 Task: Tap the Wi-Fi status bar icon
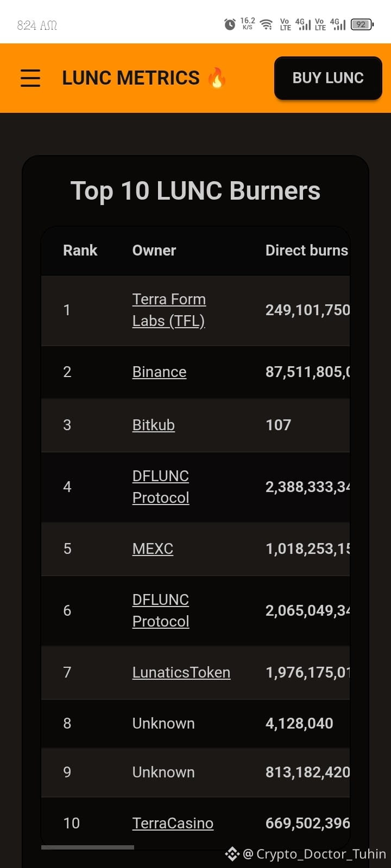pos(266,24)
